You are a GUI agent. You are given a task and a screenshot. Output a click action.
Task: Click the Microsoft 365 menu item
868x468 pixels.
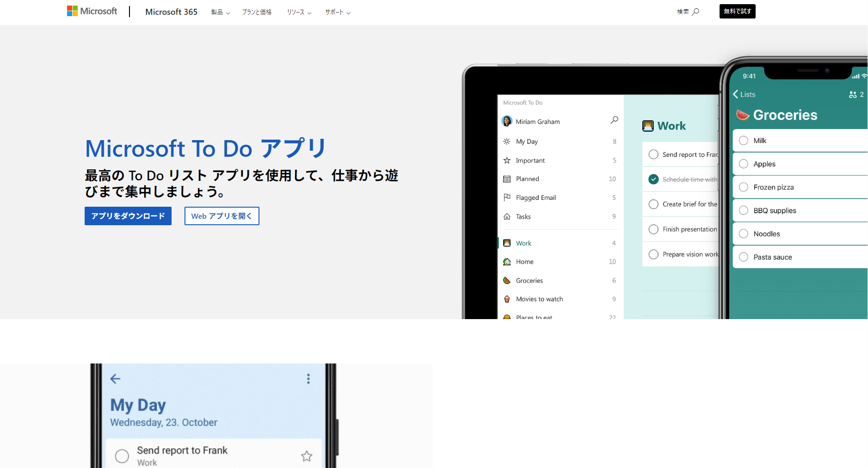[171, 12]
